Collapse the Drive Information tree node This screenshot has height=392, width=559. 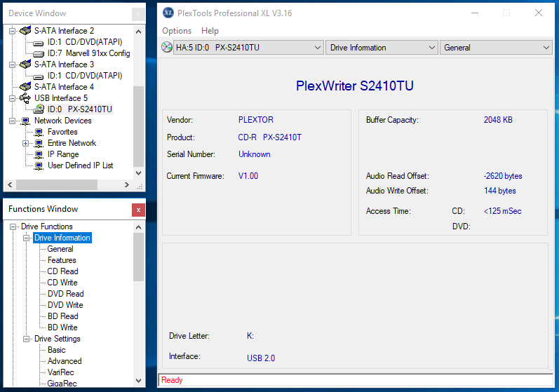27,238
